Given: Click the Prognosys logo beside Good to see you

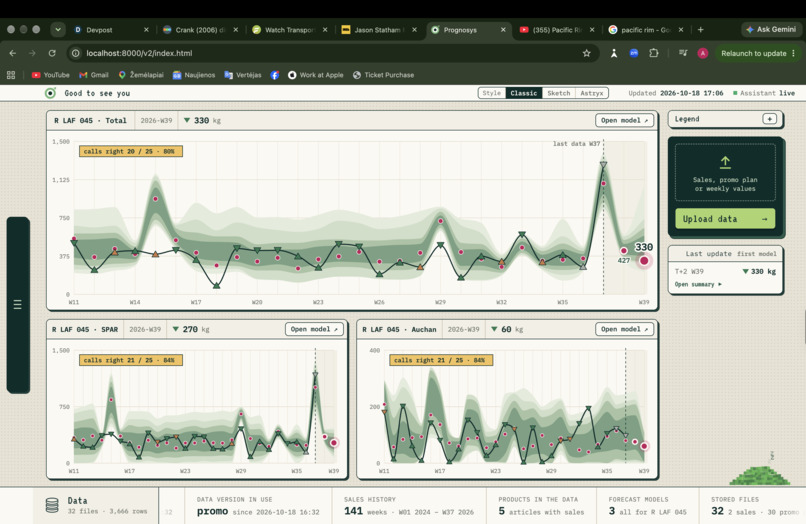Looking at the screenshot, I should (50, 93).
